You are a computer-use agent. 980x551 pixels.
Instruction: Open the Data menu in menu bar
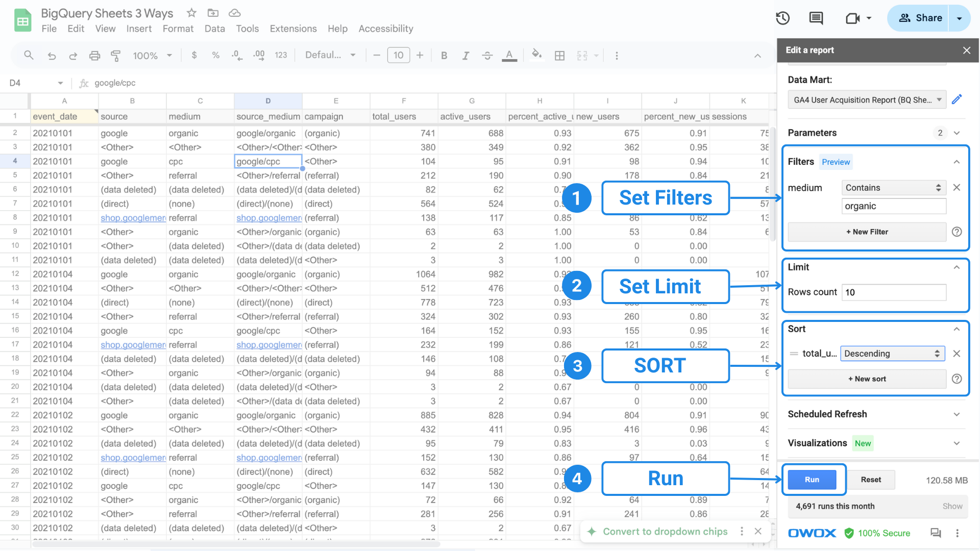[x=214, y=28]
